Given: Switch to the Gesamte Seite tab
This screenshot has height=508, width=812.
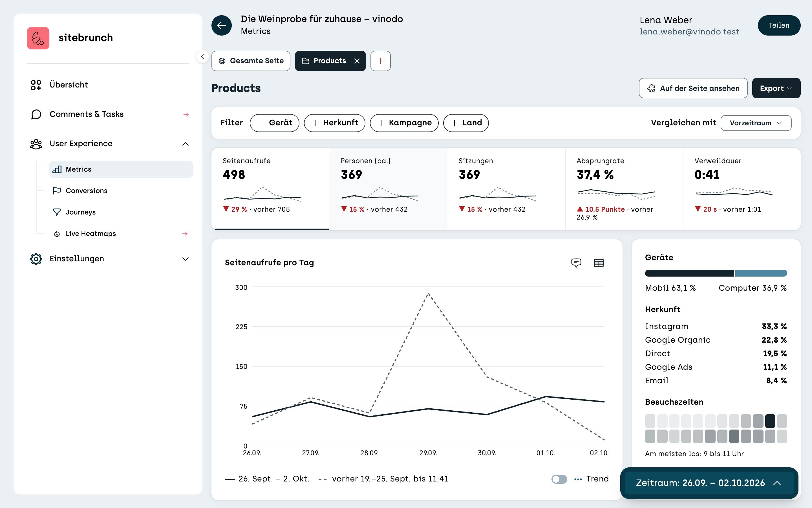Looking at the screenshot, I should pyautogui.click(x=251, y=61).
